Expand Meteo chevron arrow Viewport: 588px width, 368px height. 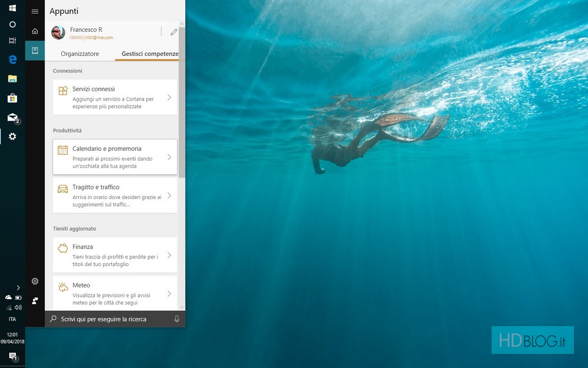point(169,294)
